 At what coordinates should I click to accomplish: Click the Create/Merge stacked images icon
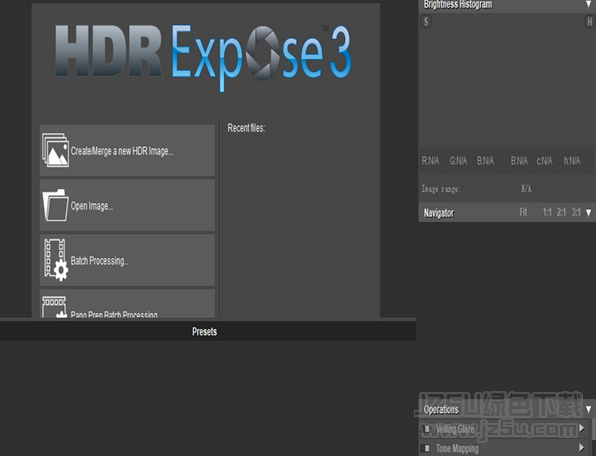(x=55, y=150)
